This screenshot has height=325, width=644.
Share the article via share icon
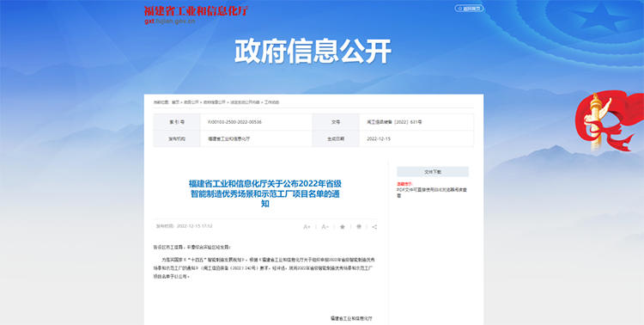(374, 227)
